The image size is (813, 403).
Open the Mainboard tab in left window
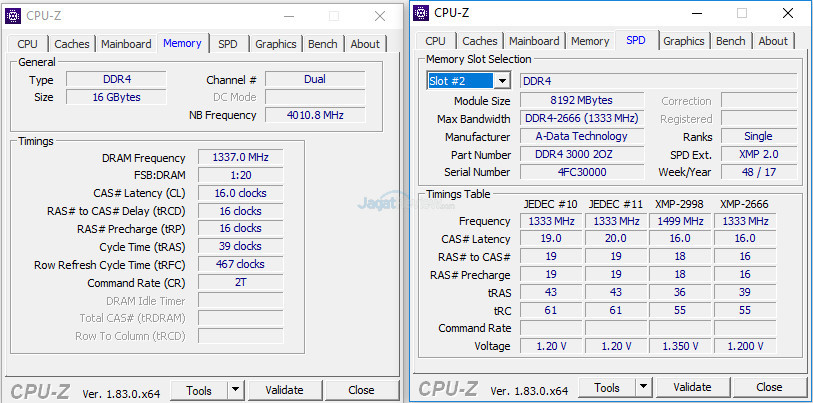(x=127, y=44)
